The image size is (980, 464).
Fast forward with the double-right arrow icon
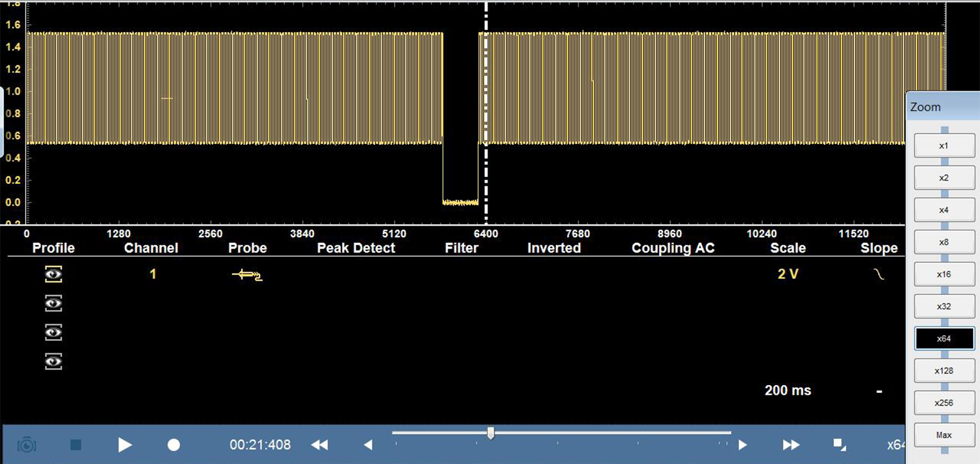pyautogui.click(x=791, y=445)
